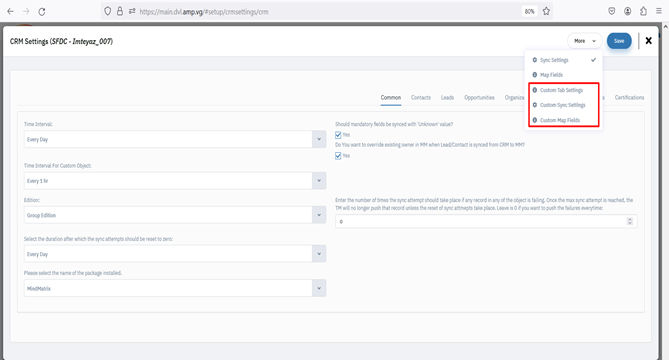Switch to the Contacts tab

pos(421,98)
